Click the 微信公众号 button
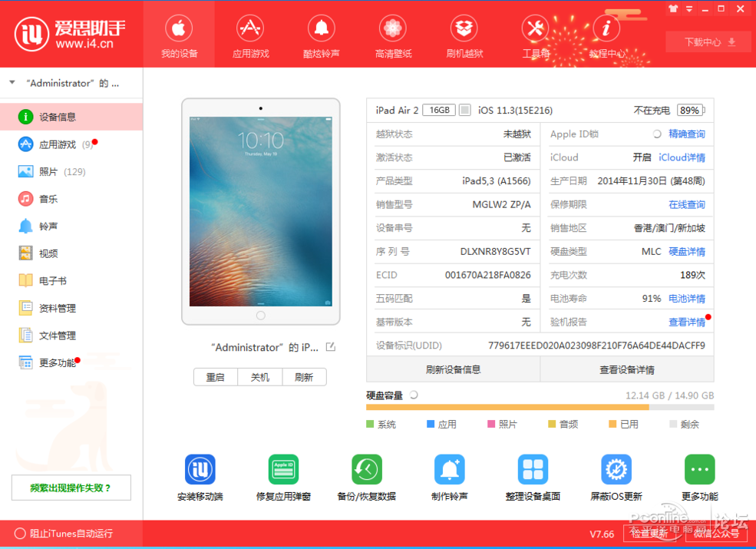756x549 pixels. click(716, 533)
